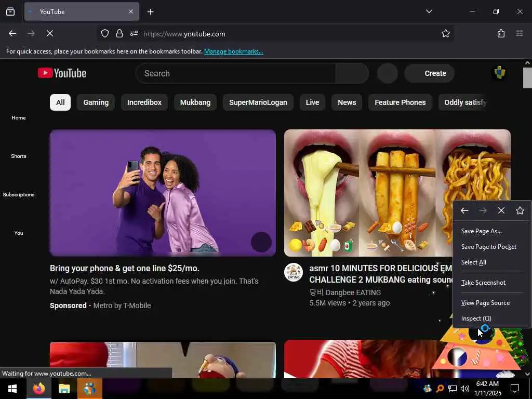
Task: Choose Save Page As in context menu
Action: (492, 231)
